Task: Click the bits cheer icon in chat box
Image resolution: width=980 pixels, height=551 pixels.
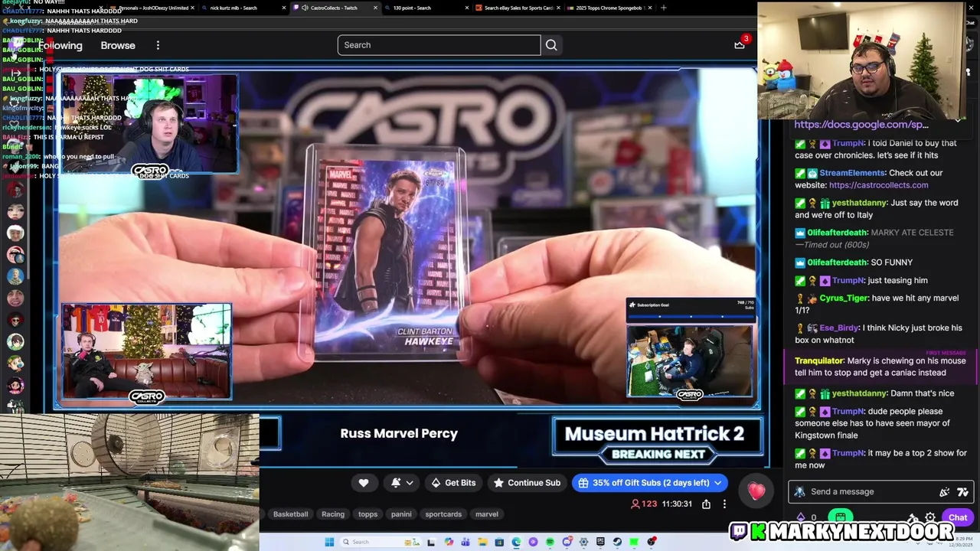Action: point(945,492)
